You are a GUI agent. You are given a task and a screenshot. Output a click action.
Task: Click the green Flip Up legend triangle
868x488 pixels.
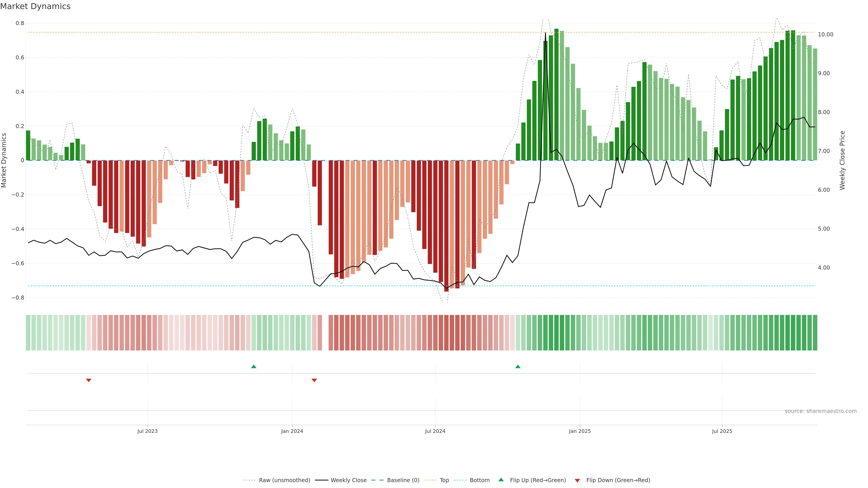501,480
